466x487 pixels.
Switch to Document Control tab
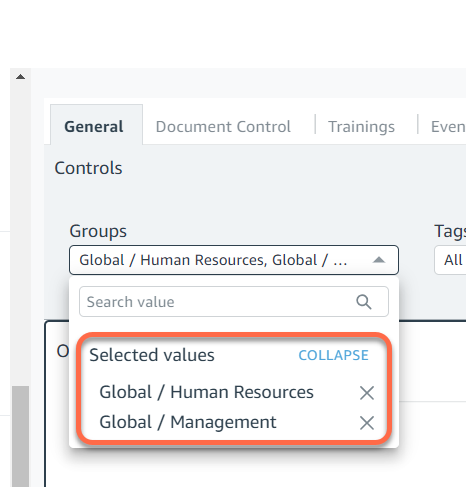223,127
